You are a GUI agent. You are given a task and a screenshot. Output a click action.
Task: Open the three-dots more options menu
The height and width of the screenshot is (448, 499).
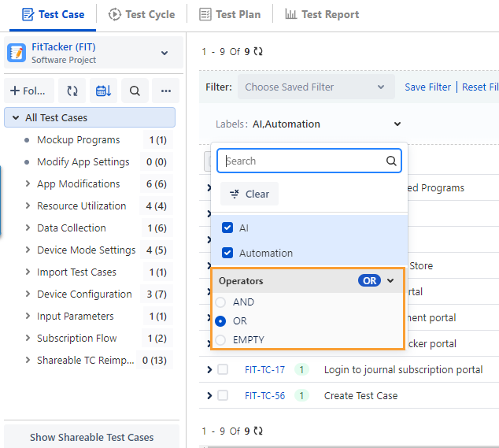(x=166, y=91)
